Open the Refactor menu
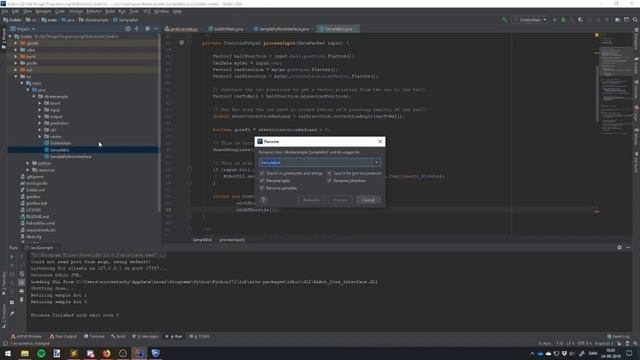640x360 pixels. coord(93,11)
